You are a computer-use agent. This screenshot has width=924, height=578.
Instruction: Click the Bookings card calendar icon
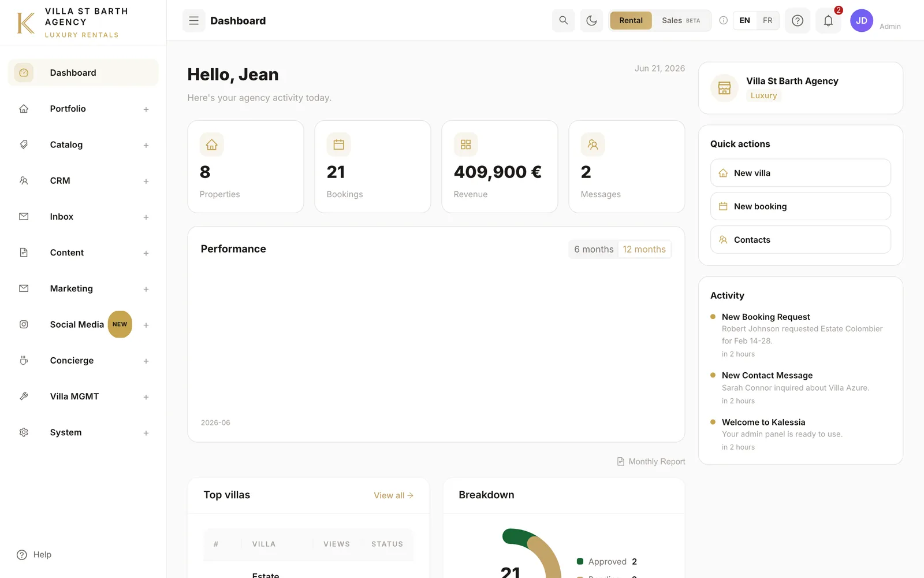pyautogui.click(x=339, y=144)
